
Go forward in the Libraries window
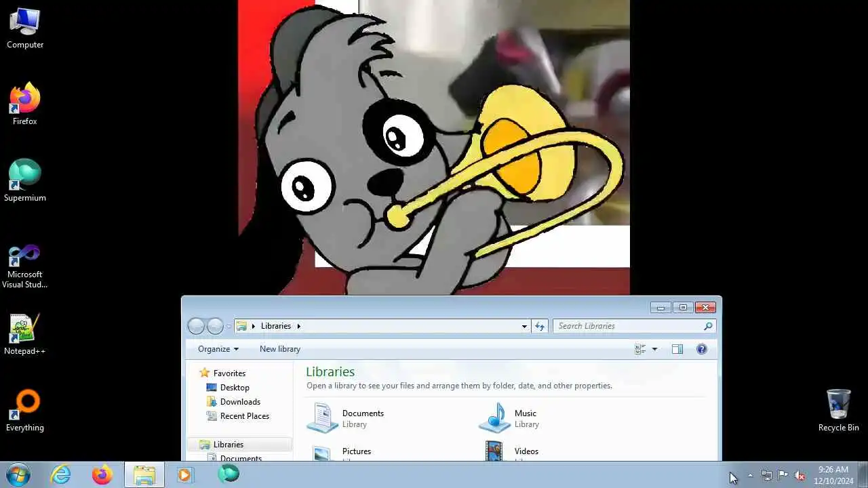point(215,326)
